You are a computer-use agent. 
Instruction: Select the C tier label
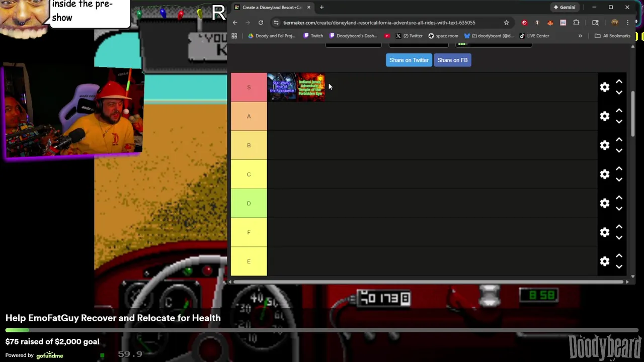[249, 174]
